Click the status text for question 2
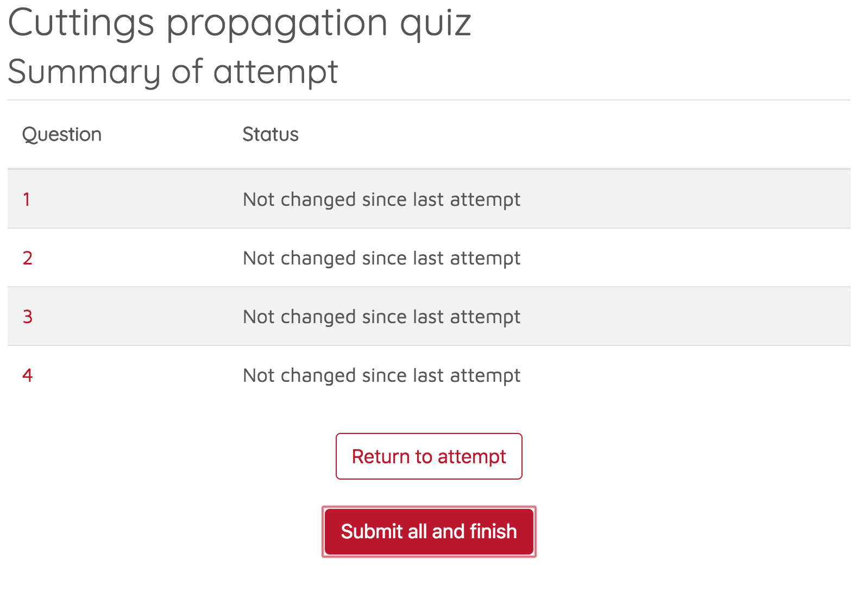 pyautogui.click(x=381, y=258)
